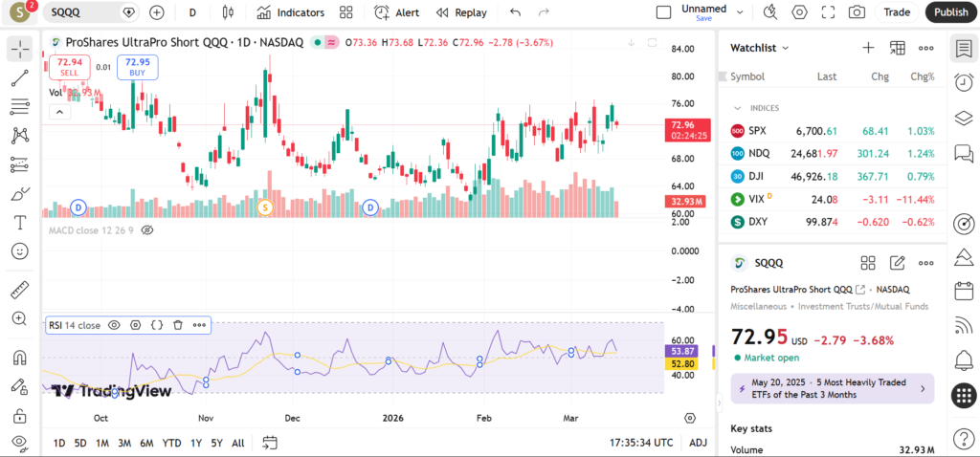Select the Text annotation tool
Viewport: 980px width, 457px height.
coord(20,223)
